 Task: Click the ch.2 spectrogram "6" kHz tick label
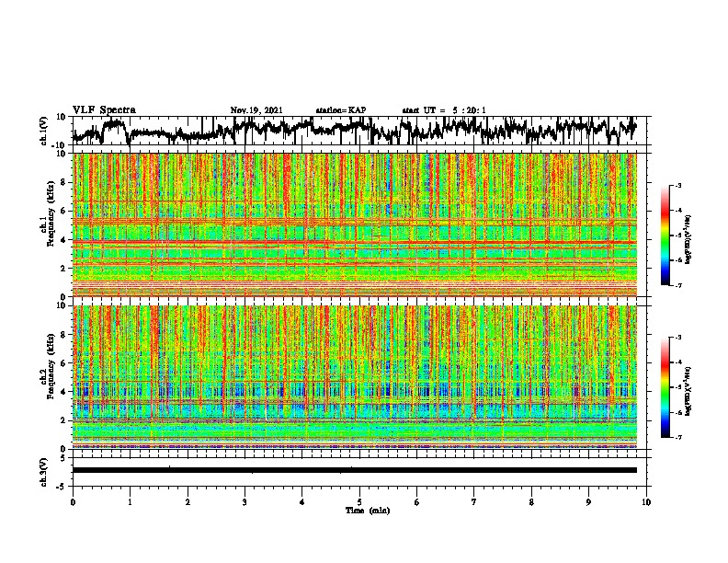[x=63, y=363]
